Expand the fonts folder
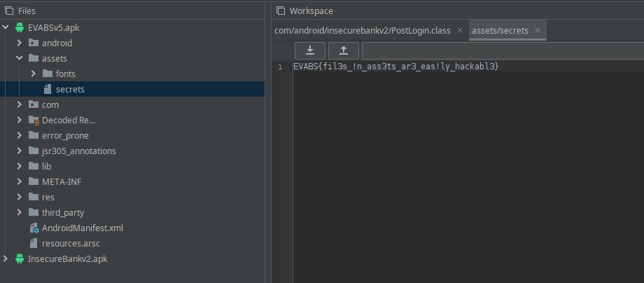The image size is (644, 283). coord(34,74)
